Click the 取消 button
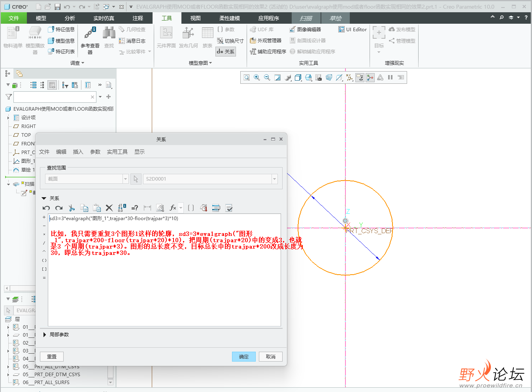Screen dimensions: 532x392 (x=271, y=356)
